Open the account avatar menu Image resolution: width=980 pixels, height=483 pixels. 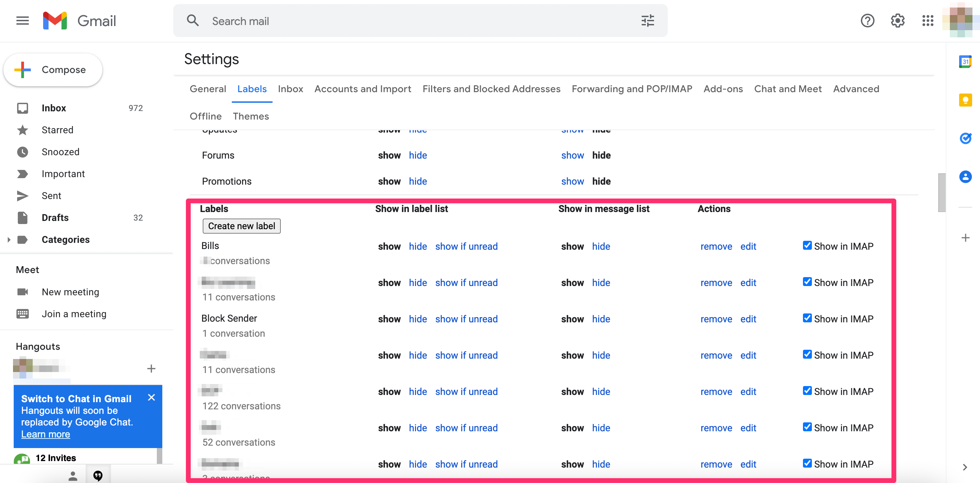[x=961, y=21]
